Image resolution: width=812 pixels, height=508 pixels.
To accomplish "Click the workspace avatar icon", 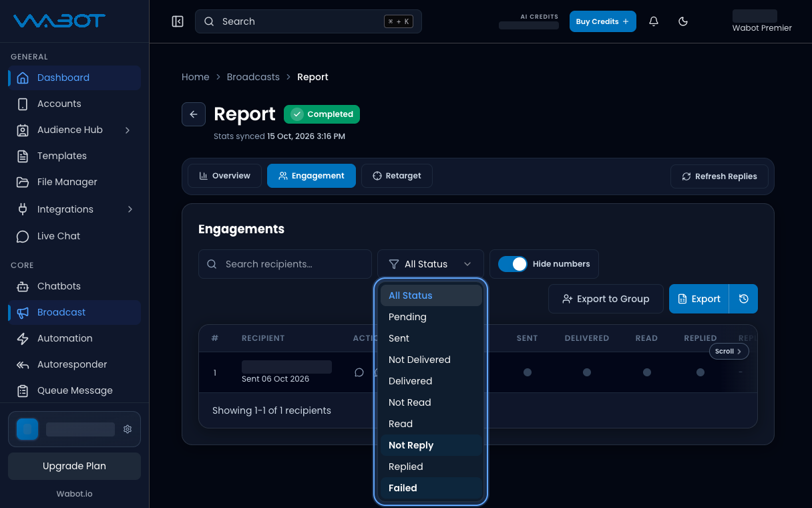I will click(x=27, y=429).
